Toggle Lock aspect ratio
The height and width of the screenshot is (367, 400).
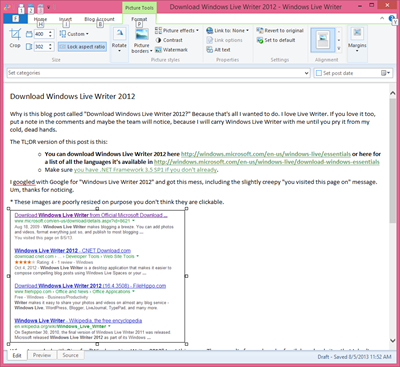click(82, 47)
